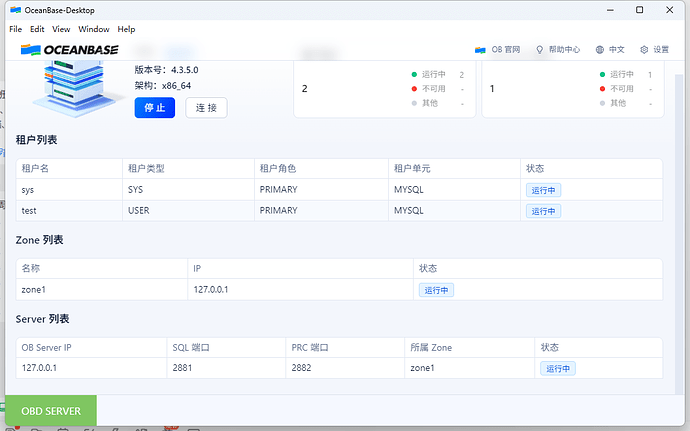Open the File menu
690x431 pixels.
pos(15,29)
